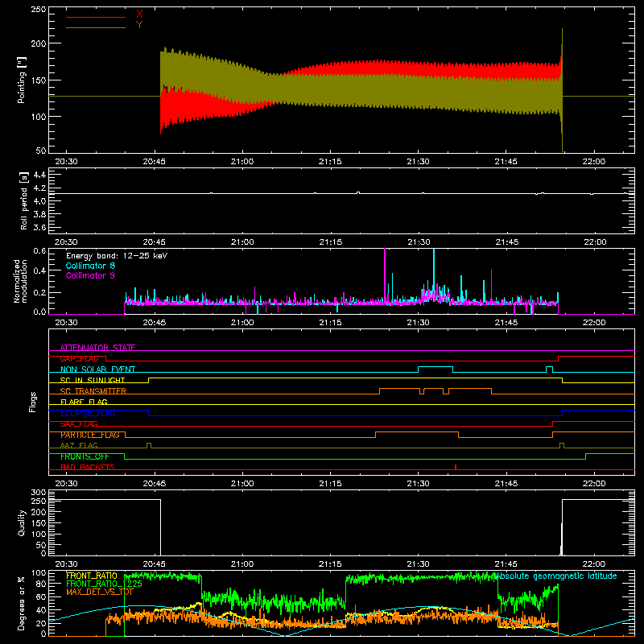Click the '3.6' tick on Roll period axis
Image resolution: width=644 pixels, height=644 pixels.
[x=39, y=227]
